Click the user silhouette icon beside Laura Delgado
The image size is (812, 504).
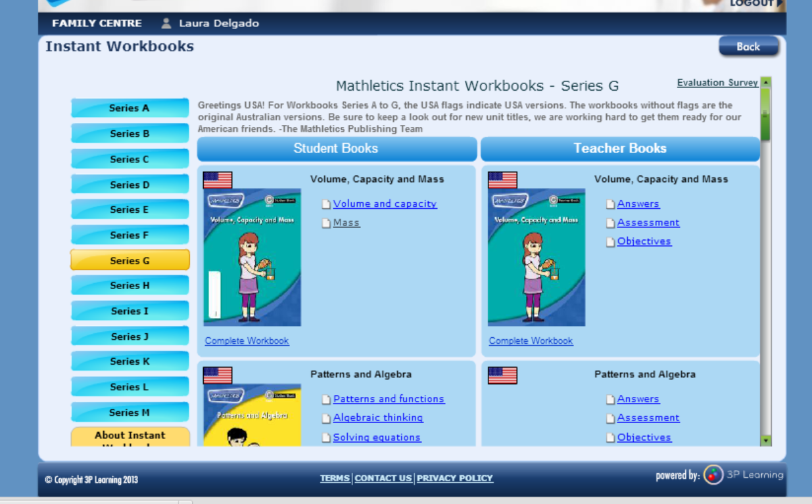(x=167, y=22)
